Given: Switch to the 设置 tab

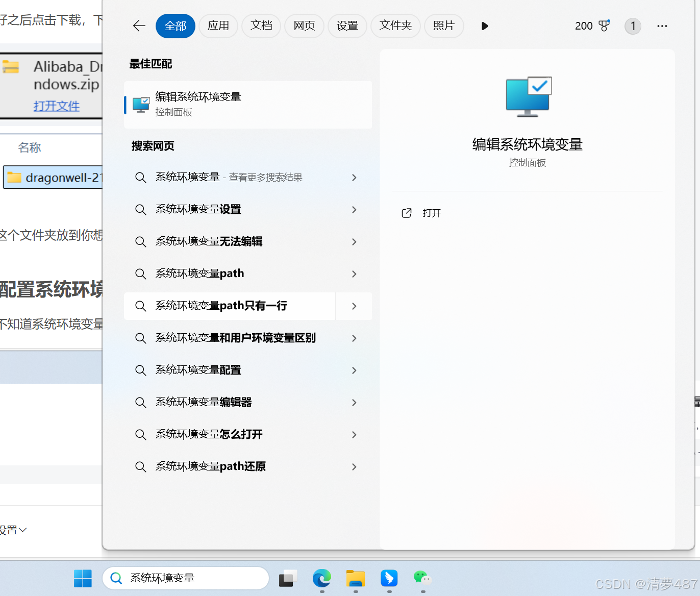Looking at the screenshot, I should (347, 26).
